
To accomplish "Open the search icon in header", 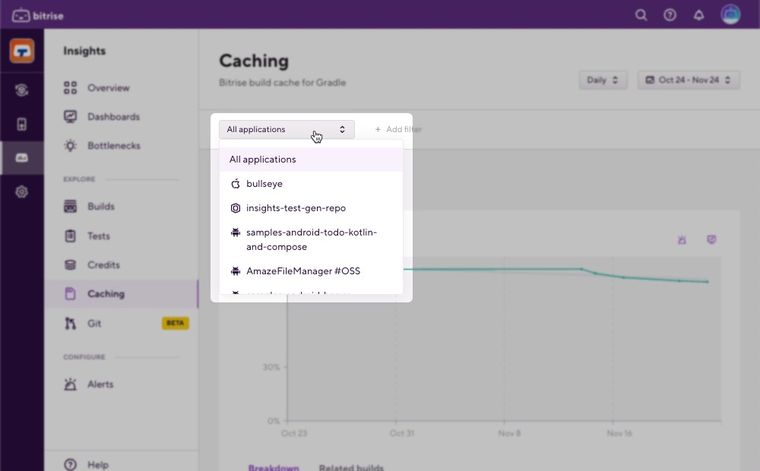I will pos(641,15).
